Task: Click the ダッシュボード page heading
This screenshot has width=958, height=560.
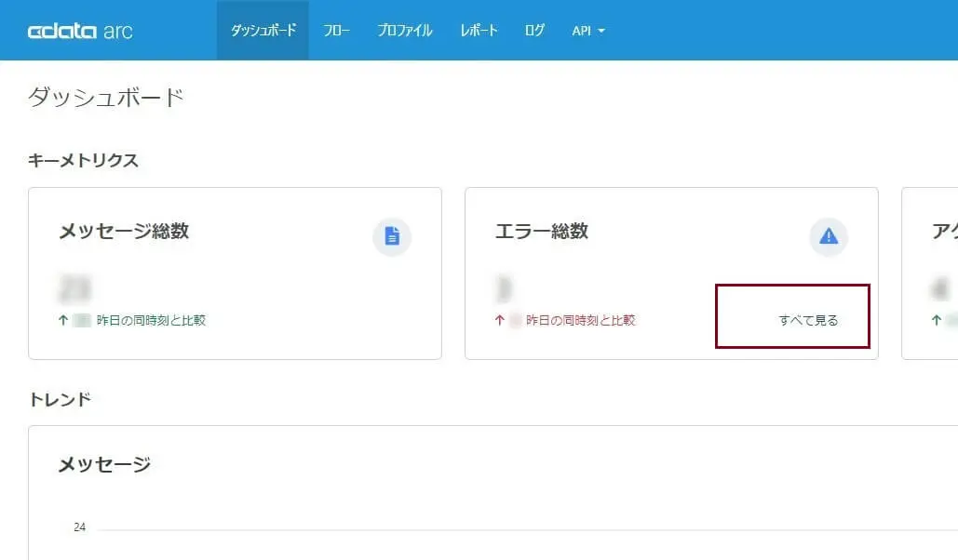Action: (x=106, y=97)
